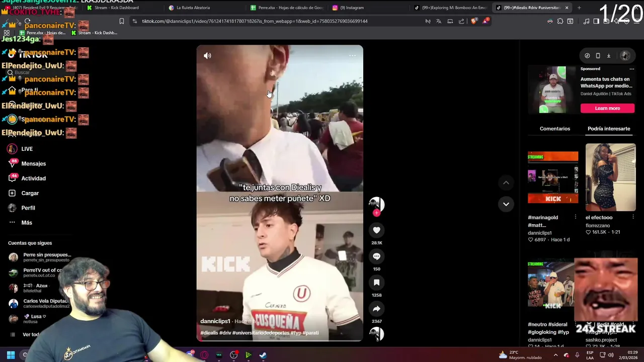Show hidden system tray icons chevron
The image size is (644, 362).
tap(556, 355)
